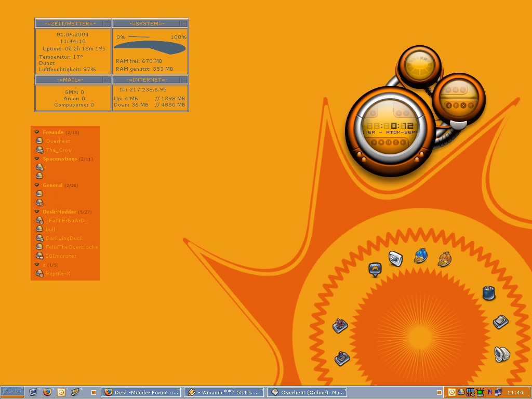Click the "GMX: 0" mail counter
532x399 pixels.
pyautogui.click(x=74, y=92)
